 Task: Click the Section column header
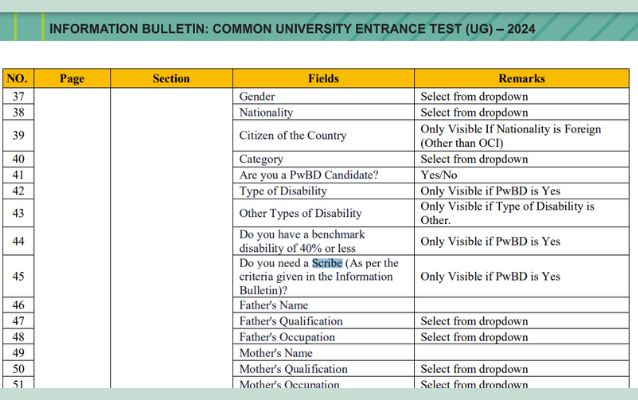coord(171,78)
